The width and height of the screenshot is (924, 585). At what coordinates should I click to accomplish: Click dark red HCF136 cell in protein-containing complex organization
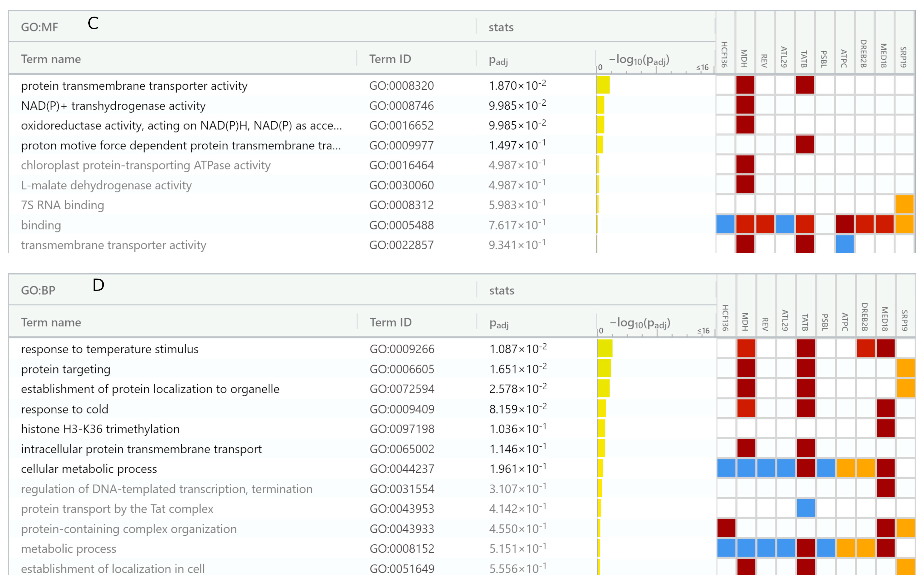[726, 528]
